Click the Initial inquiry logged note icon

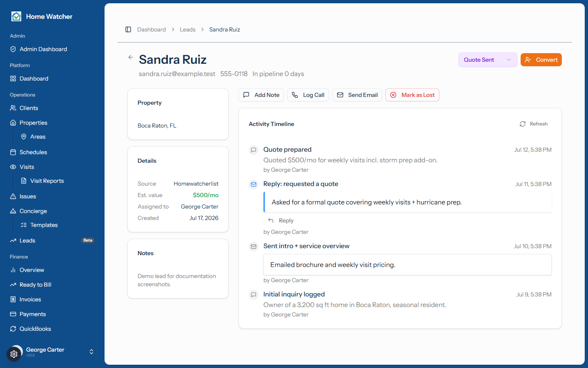coord(254,295)
